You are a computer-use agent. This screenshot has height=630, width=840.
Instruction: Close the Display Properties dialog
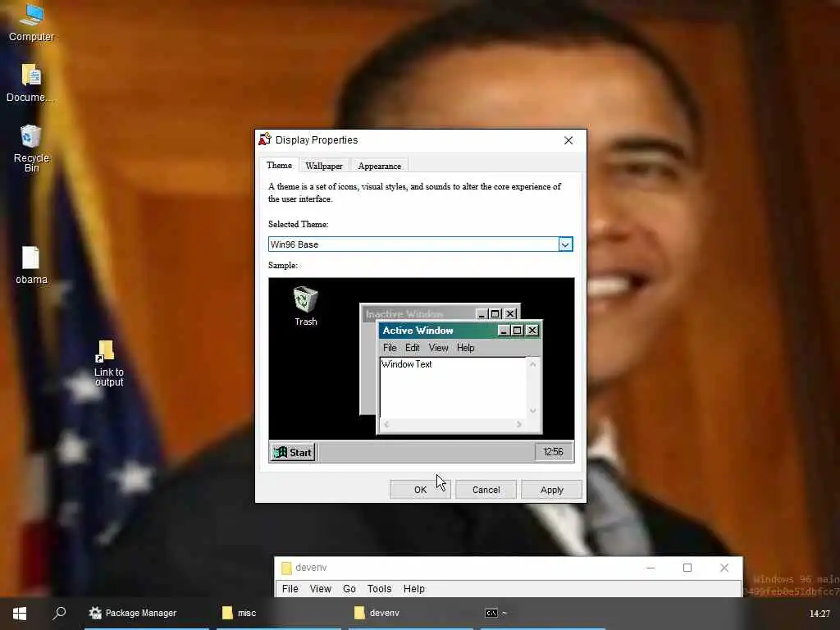coord(568,140)
